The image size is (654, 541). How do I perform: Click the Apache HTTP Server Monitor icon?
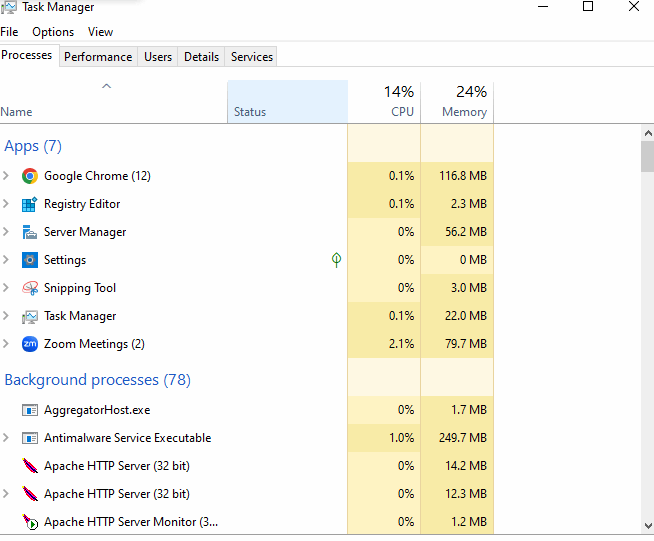pyautogui.click(x=30, y=522)
